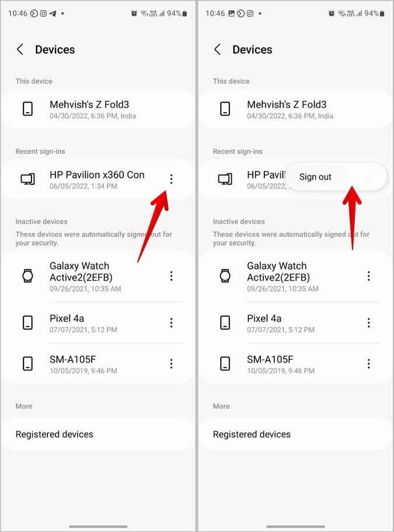The height and width of the screenshot is (532, 394).
Task: Open three-dot menu for HP Pavilion x360
Action: pos(172,179)
